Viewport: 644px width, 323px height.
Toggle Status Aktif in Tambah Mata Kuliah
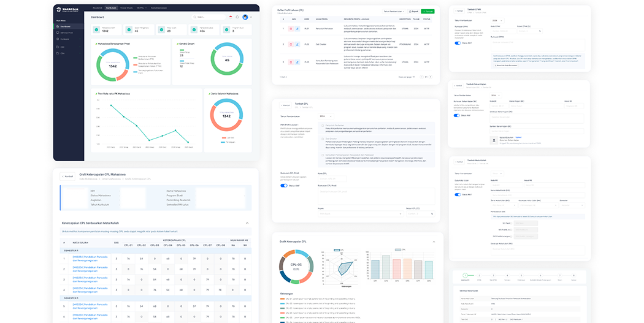click(x=458, y=194)
